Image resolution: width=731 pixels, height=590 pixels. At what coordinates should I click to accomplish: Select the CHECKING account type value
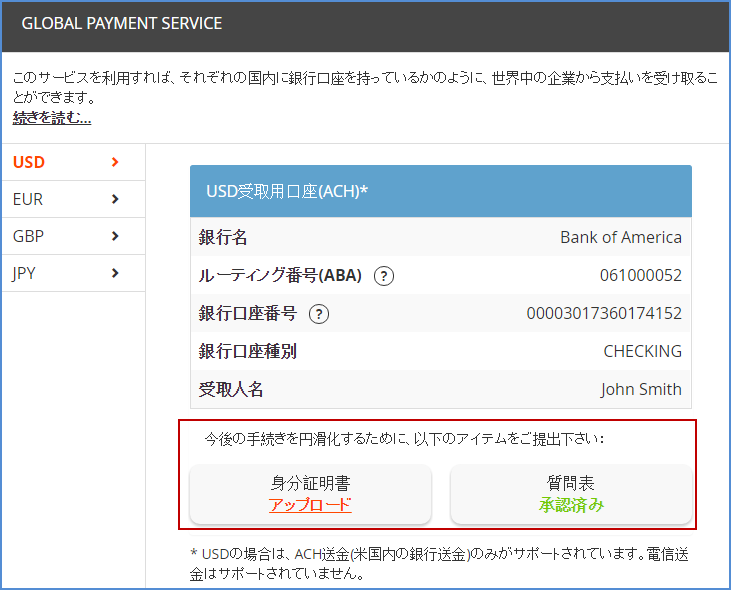point(642,351)
